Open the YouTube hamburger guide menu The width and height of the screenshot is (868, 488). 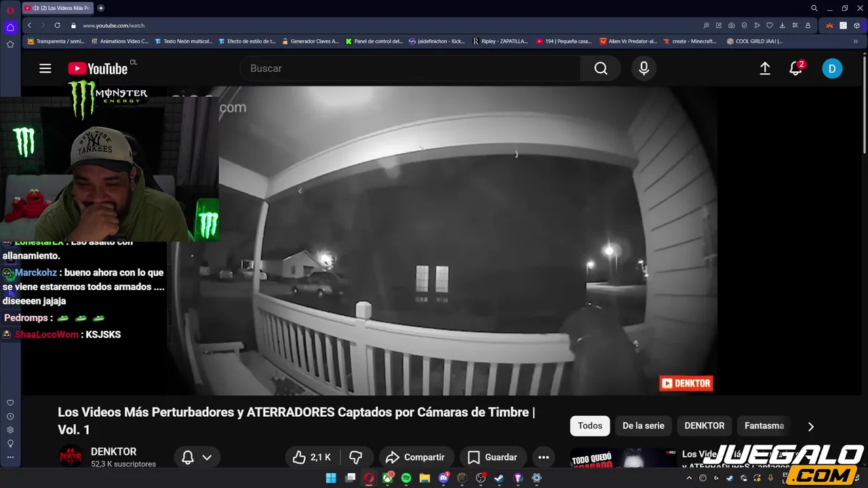45,68
